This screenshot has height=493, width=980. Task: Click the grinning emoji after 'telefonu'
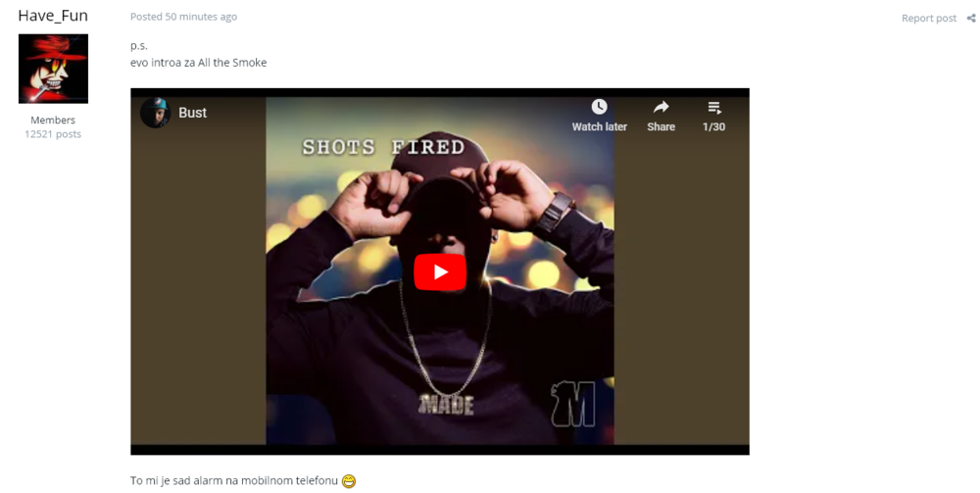pos(349,481)
